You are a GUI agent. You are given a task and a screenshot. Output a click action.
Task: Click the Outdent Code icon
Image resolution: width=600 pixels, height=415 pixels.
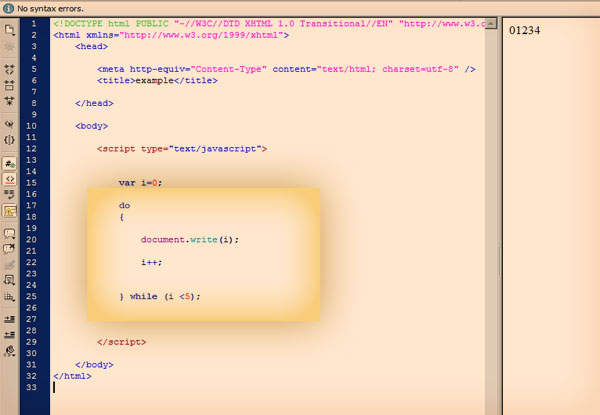[x=9, y=335]
